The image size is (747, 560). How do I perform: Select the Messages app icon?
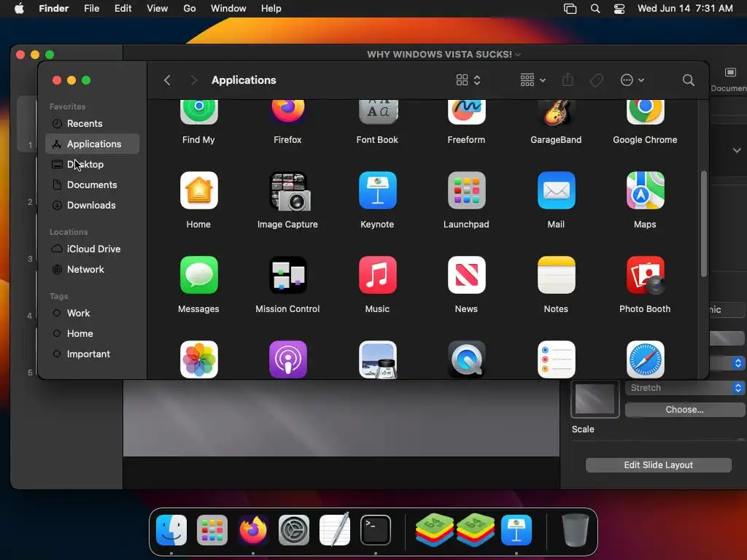[x=198, y=275]
